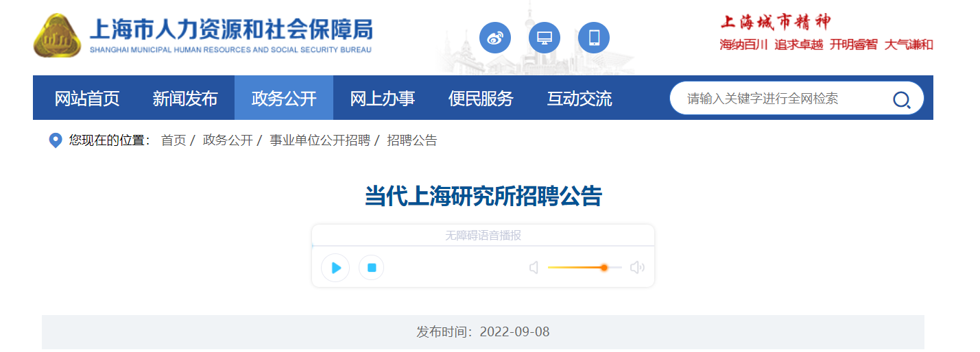The image size is (980, 352).
Task: Open the 便民服务 menu item
Action: [x=481, y=99]
